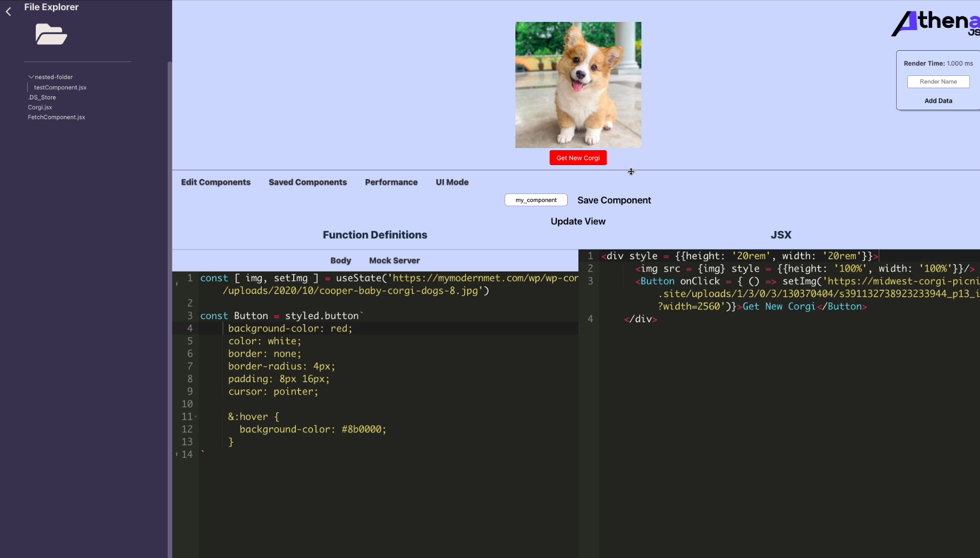The width and height of the screenshot is (980, 558).
Task: Click the Function Definitions heading
Action: (x=375, y=235)
